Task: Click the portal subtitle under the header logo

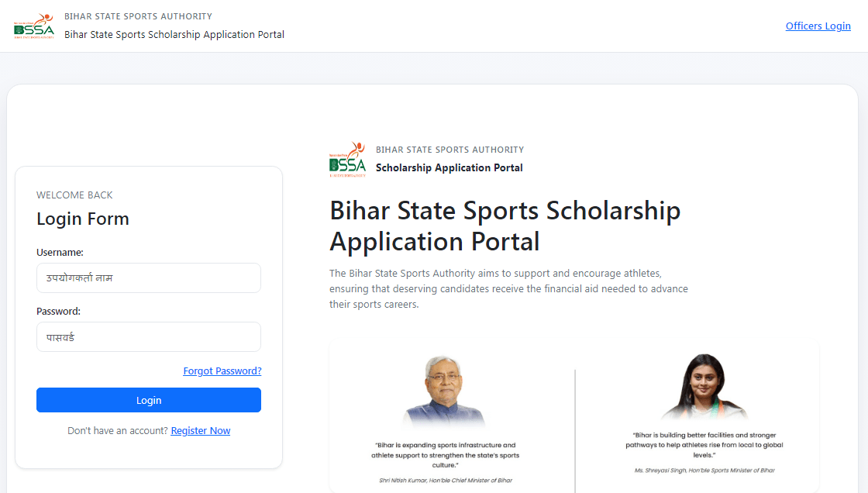Action: pos(174,34)
